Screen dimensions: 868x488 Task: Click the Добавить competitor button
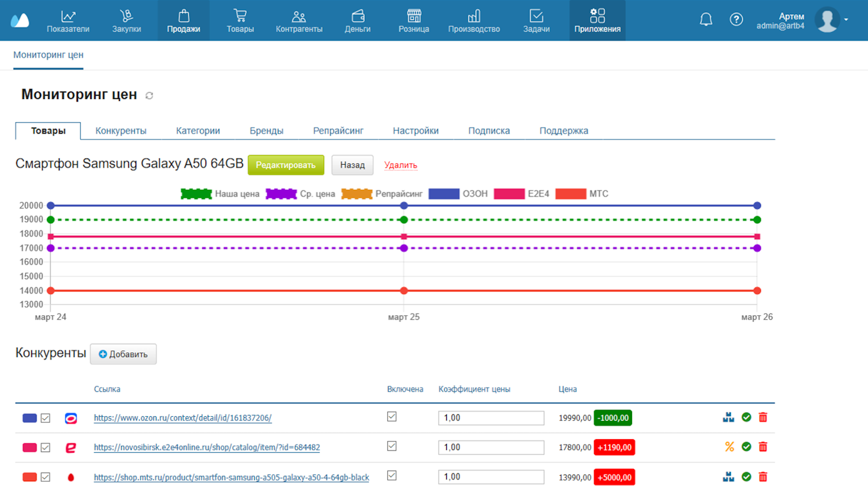click(123, 354)
